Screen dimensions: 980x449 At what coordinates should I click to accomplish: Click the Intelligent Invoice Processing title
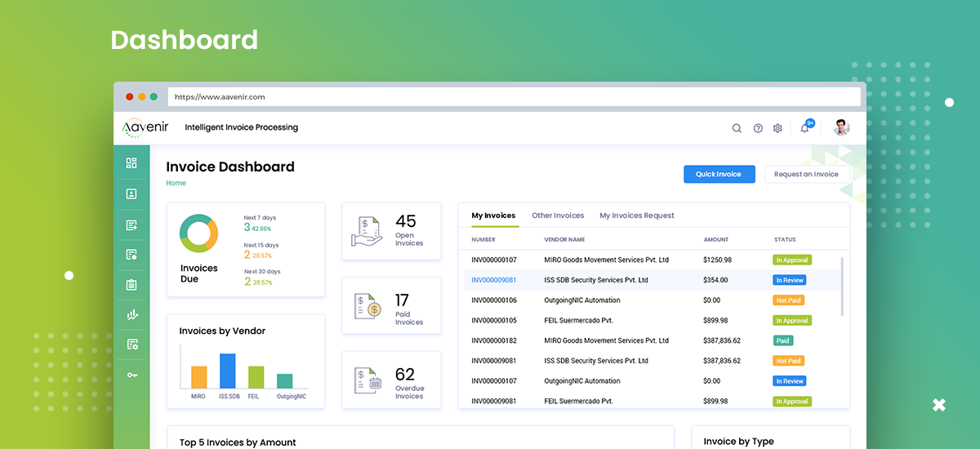coord(242,127)
